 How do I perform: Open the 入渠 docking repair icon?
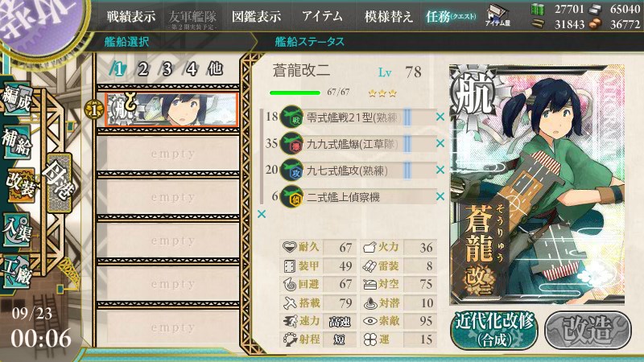[x=17, y=230]
